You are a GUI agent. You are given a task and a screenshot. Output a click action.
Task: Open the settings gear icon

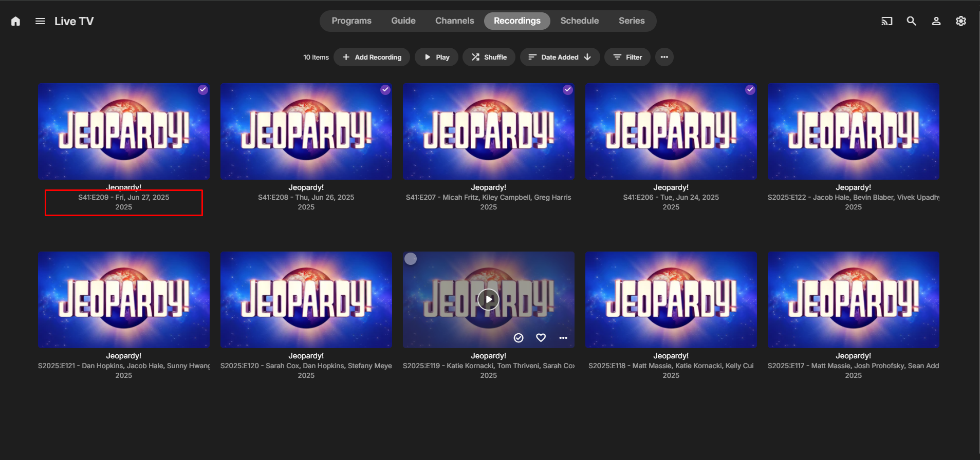click(960, 21)
